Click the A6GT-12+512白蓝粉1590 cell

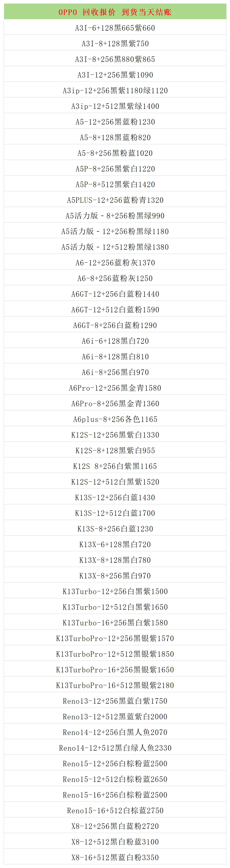pyautogui.click(x=115, y=310)
